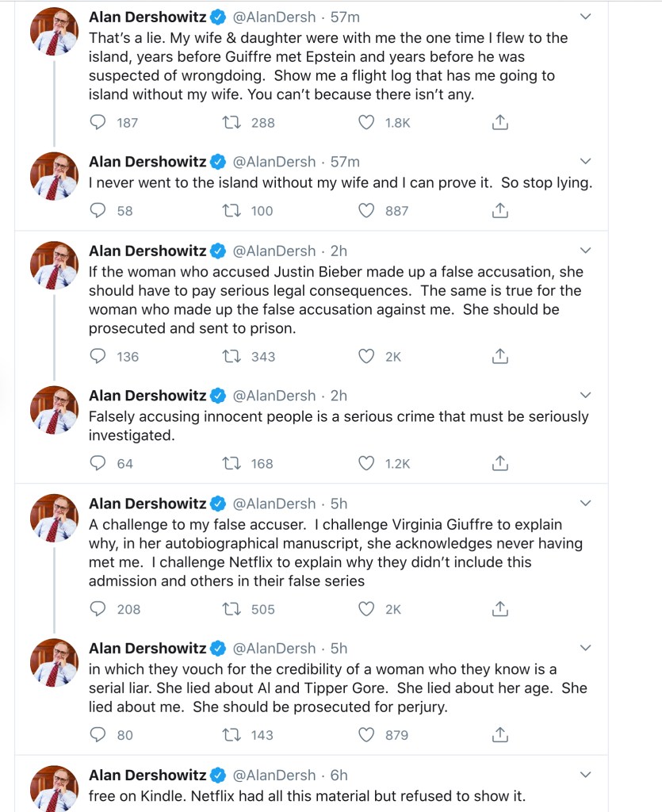Image resolution: width=662 pixels, height=812 pixels.
Task: Retweet the Al and Tipper Gore tweet
Action: coord(232,735)
